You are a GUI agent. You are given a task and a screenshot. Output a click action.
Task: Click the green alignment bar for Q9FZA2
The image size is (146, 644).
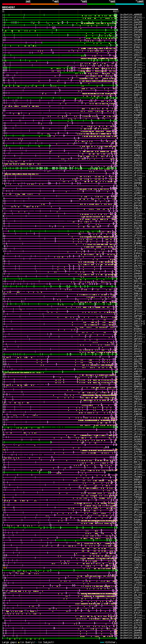pyautogui.click(x=83, y=120)
